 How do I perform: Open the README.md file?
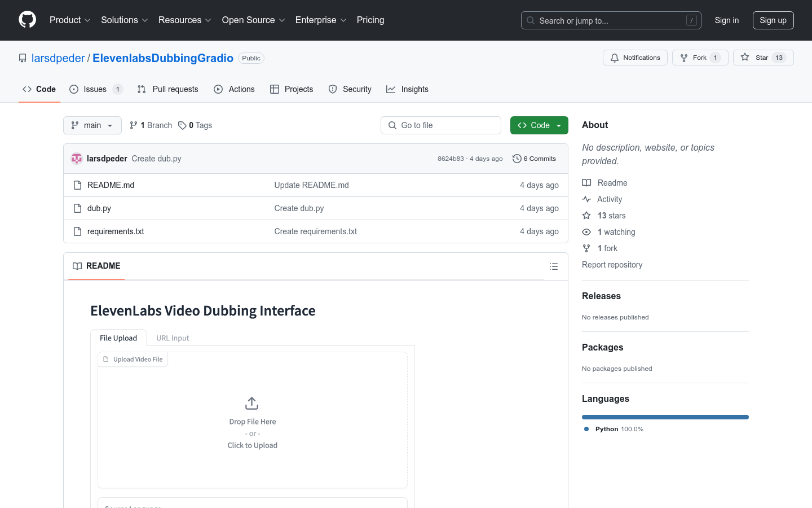[x=111, y=185]
